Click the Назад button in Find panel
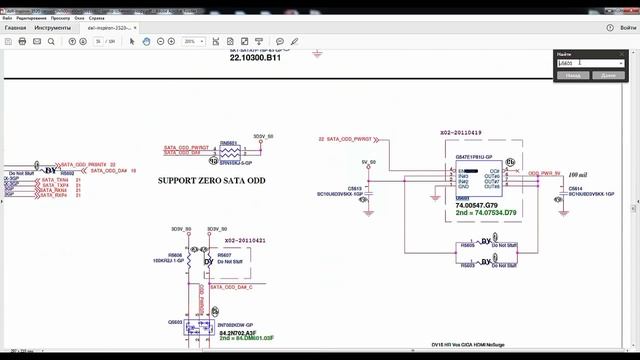Image resolution: width=640 pixels, height=360 pixels. click(x=573, y=76)
